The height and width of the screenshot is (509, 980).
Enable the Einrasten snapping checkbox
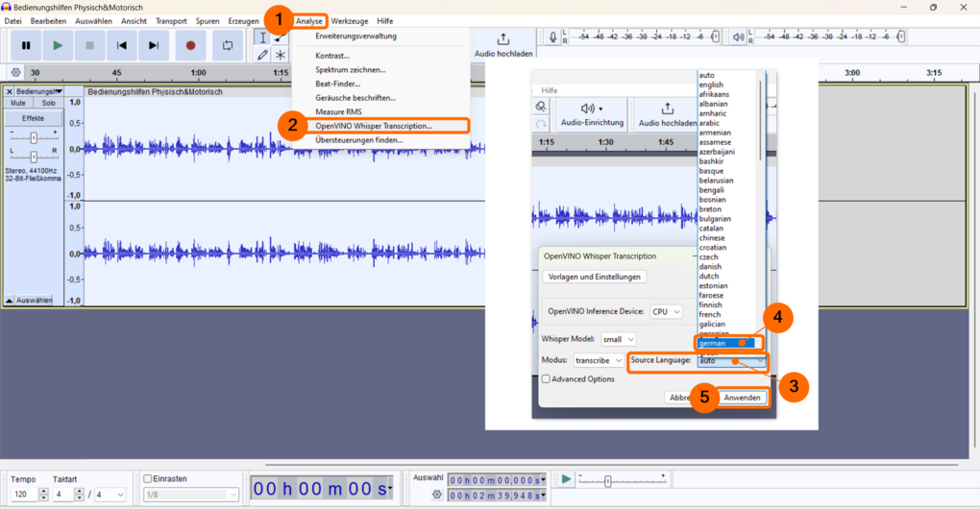[148, 479]
